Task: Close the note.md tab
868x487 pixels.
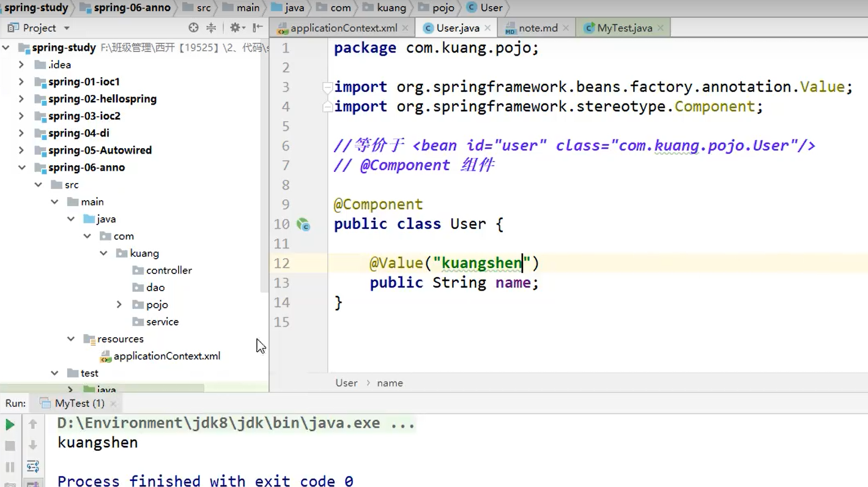Action: coord(566,28)
